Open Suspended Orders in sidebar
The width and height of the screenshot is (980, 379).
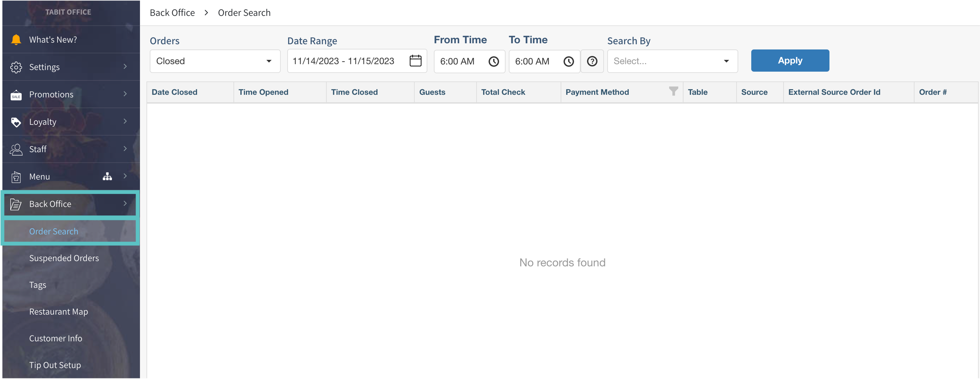pyautogui.click(x=64, y=258)
